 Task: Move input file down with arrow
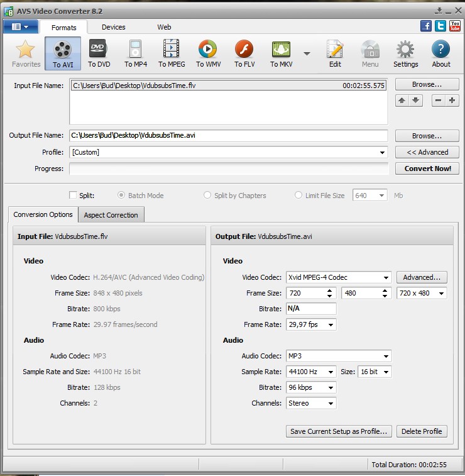[415, 101]
